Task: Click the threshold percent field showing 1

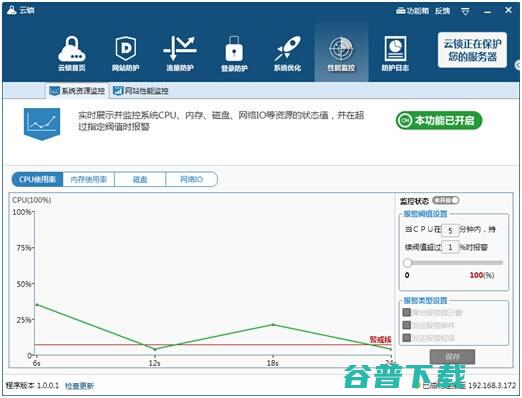Action: [450, 247]
